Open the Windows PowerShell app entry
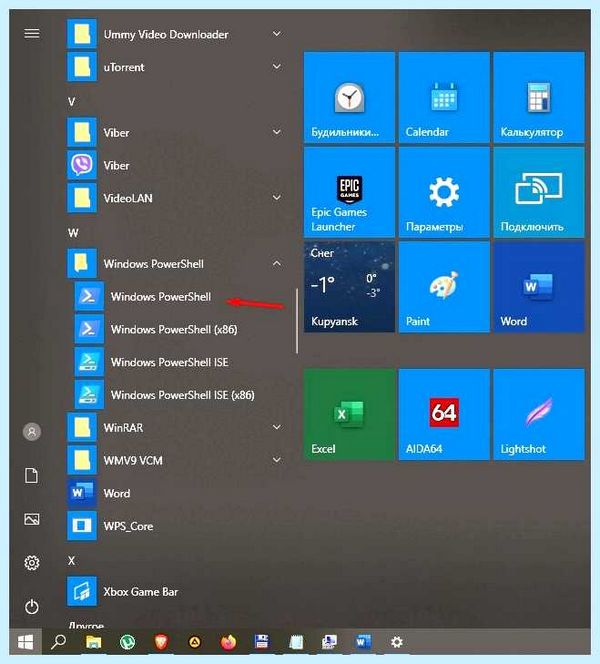600x664 pixels. pyautogui.click(x=178, y=297)
